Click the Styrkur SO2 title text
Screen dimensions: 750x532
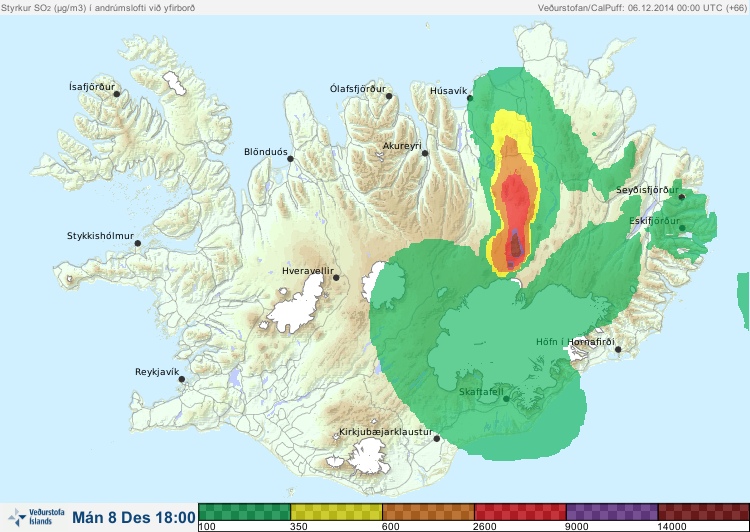click(98, 8)
